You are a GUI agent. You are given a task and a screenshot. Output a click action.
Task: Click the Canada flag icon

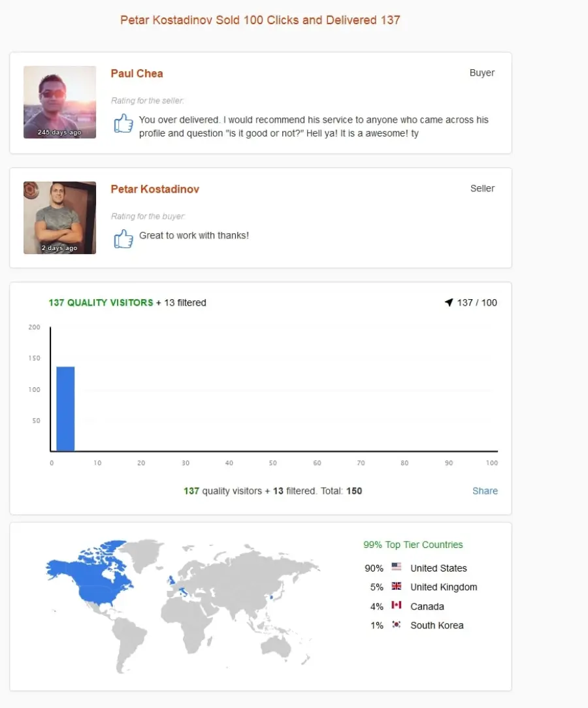coord(396,605)
